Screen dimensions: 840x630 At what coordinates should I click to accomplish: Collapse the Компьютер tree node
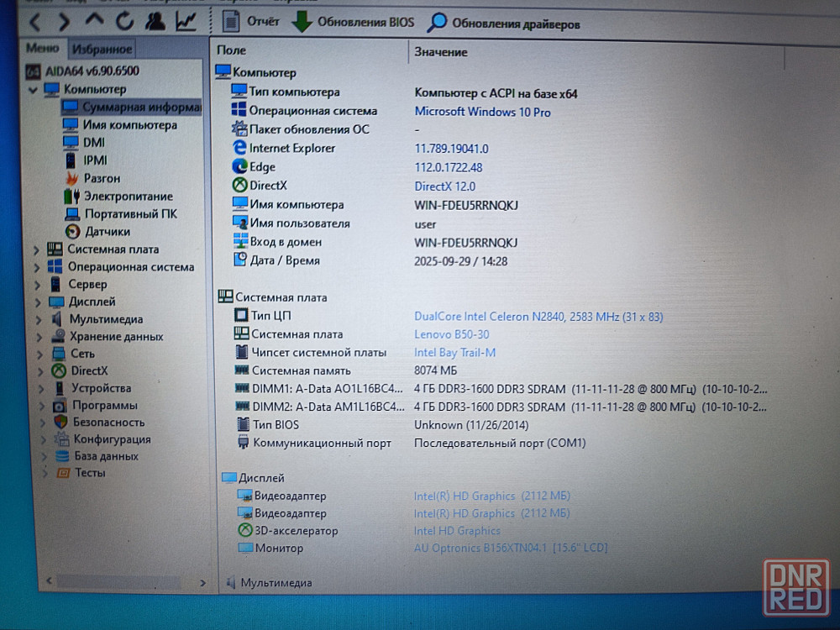pyautogui.click(x=34, y=89)
